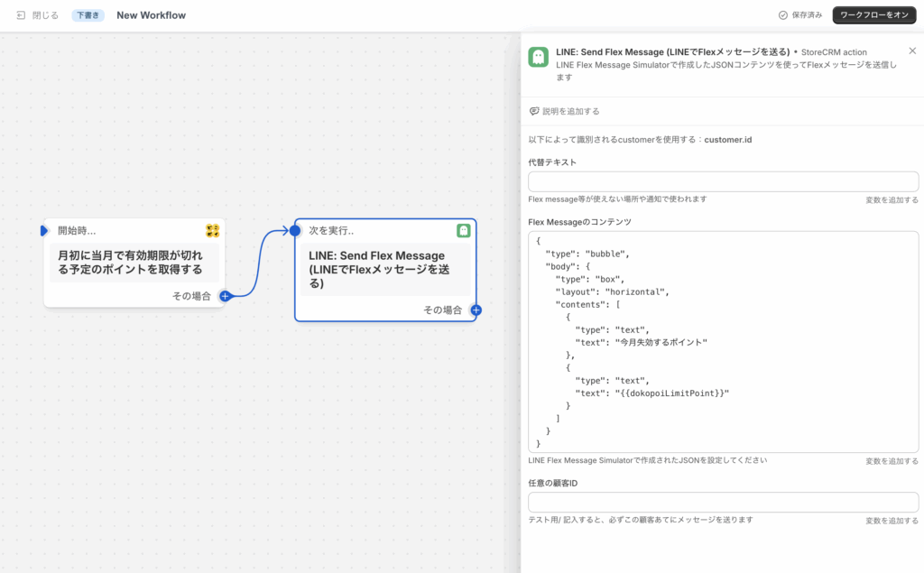Screen dimensions: 924x573
Task: Add variable under Flex Message content field
Action: tap(892, 461)
